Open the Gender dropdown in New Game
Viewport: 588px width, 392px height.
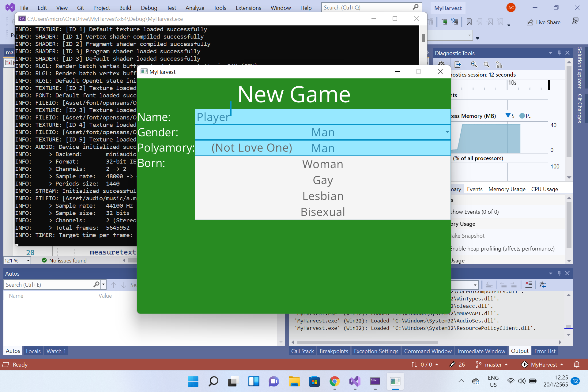tap(447, 132)
